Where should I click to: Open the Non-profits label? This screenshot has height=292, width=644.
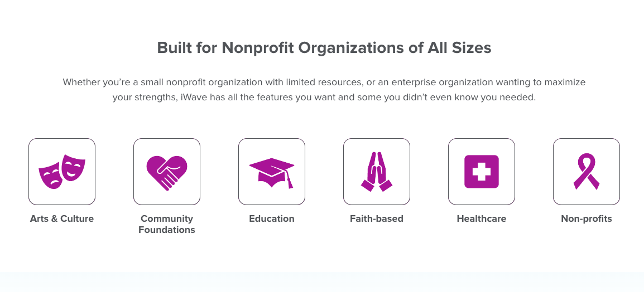tap(586, 218)
